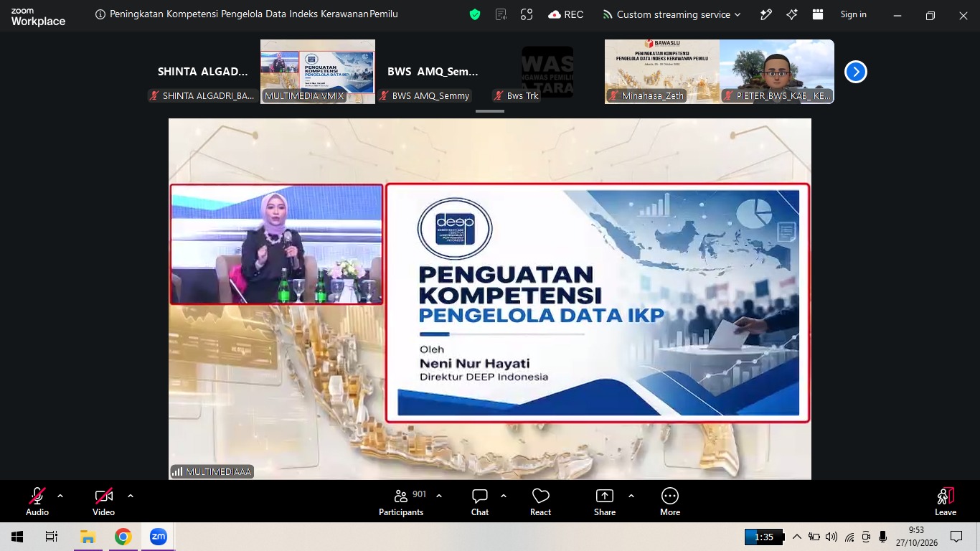This screenshot has height=551, width=980.
Task: Open the volume speaker tray icon
Action: (831, 537)
